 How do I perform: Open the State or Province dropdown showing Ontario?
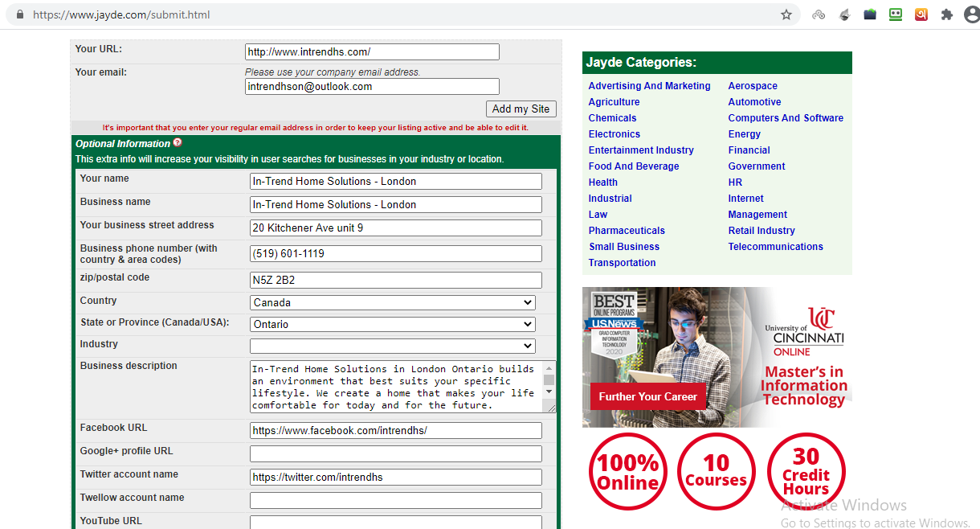pyautogui.click(x=393, y=324)
